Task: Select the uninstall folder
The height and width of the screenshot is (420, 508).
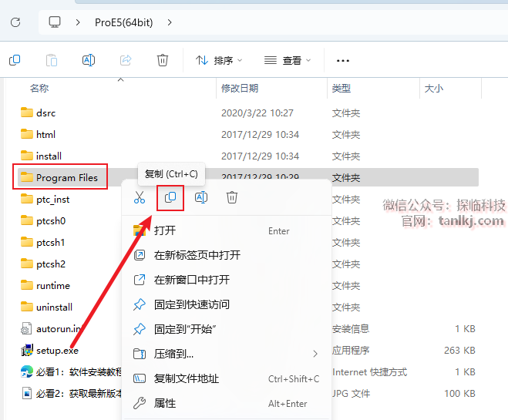Action: (55, 307)
